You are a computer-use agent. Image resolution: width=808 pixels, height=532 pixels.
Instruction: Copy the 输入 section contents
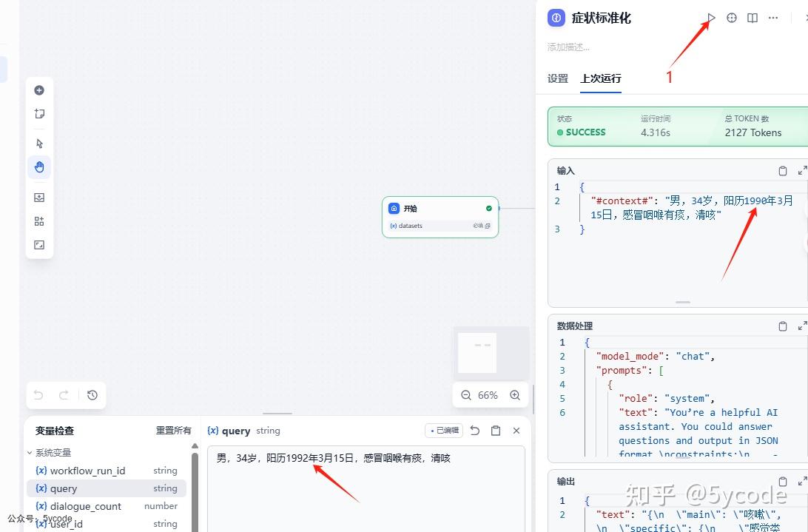[x=782, y=171]
